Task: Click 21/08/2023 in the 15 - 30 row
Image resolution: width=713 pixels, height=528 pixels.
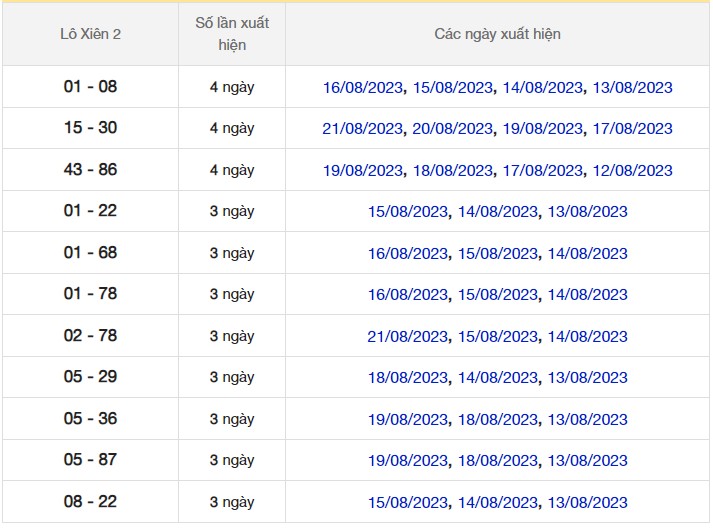Action: click(363, 129)
